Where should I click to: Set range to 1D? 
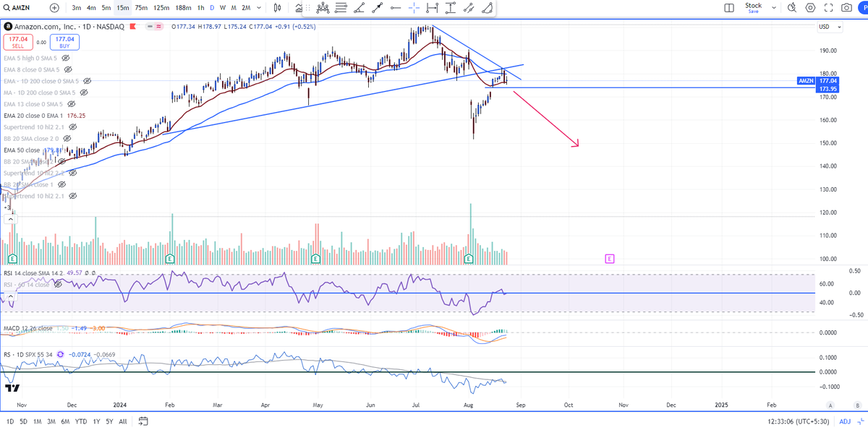[10, 421]
